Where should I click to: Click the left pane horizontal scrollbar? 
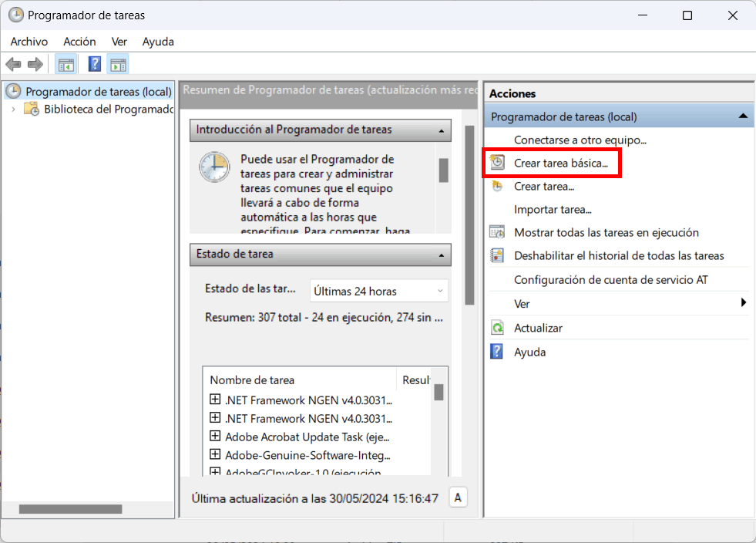coord(70,509)
